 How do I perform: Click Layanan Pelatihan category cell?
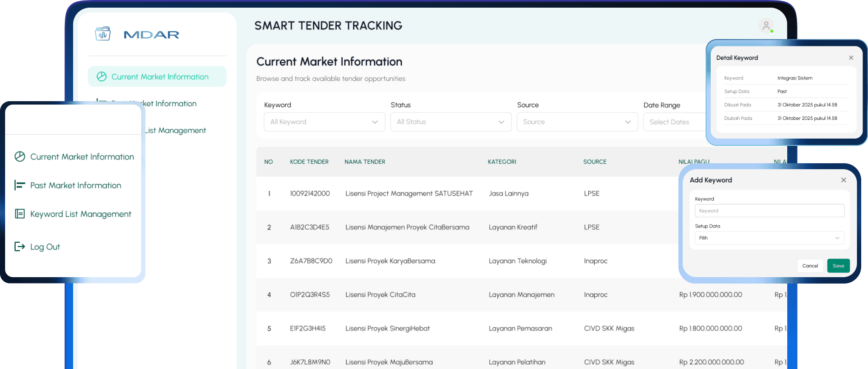[x=517, y=362]
